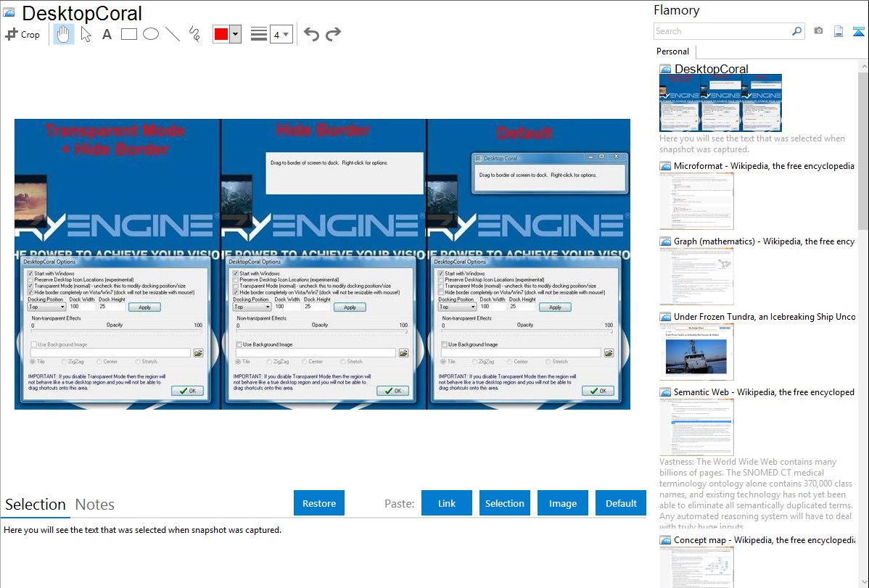Image resolution: width=869 pixels, height=588 pixels.
Task: Click the icon beside Graph (mathematics) entry
Action: coord(665,241)
